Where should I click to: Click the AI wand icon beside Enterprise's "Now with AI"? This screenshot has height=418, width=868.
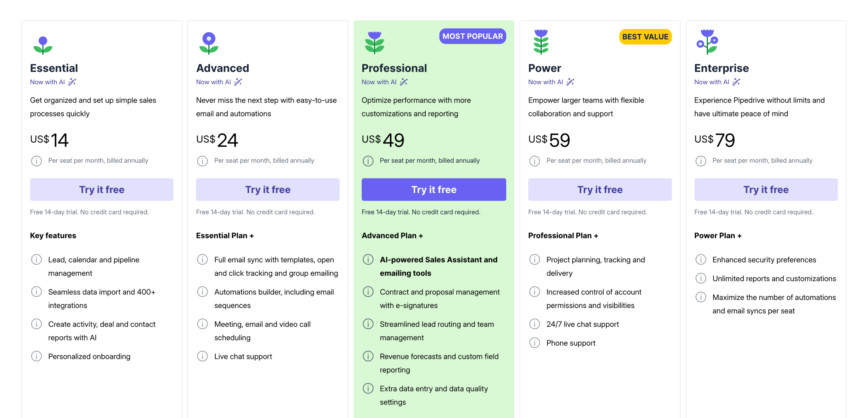pyautogui.click(x=736, y=82)
